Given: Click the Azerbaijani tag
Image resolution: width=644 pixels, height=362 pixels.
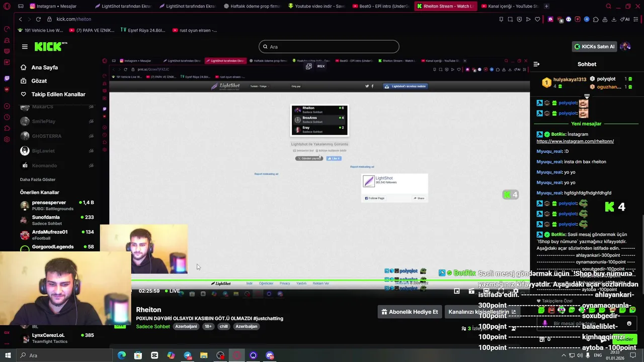Looking at the screenshot, I should (x=186, y=326).
